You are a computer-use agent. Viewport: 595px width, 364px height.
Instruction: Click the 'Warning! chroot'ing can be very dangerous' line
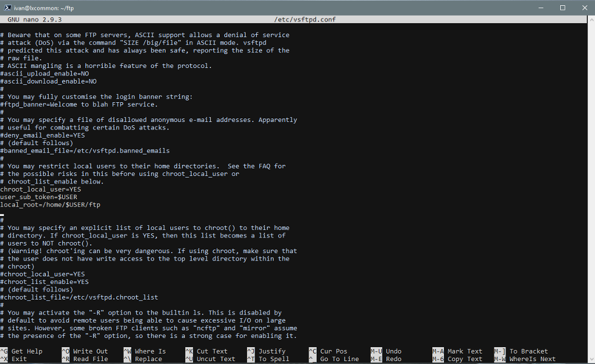point(148,251)
